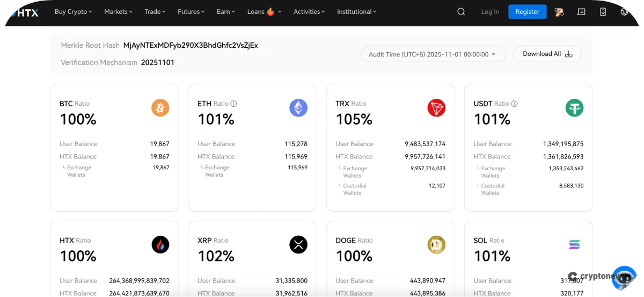Click the app download phone icon

[x=603, y=12]
